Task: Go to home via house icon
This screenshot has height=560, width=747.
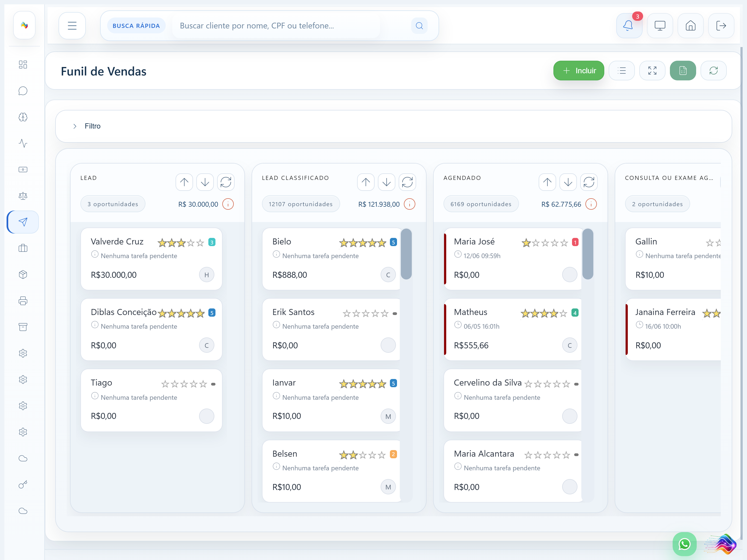Action: [x=690, y=26]
